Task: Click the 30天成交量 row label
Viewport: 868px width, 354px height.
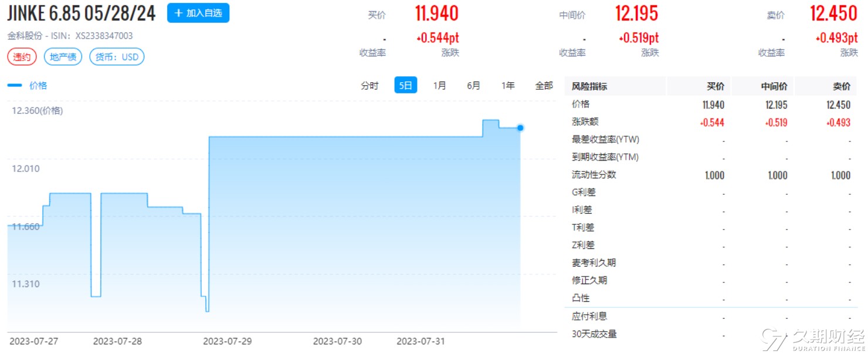Action: [x=594, y=334]
